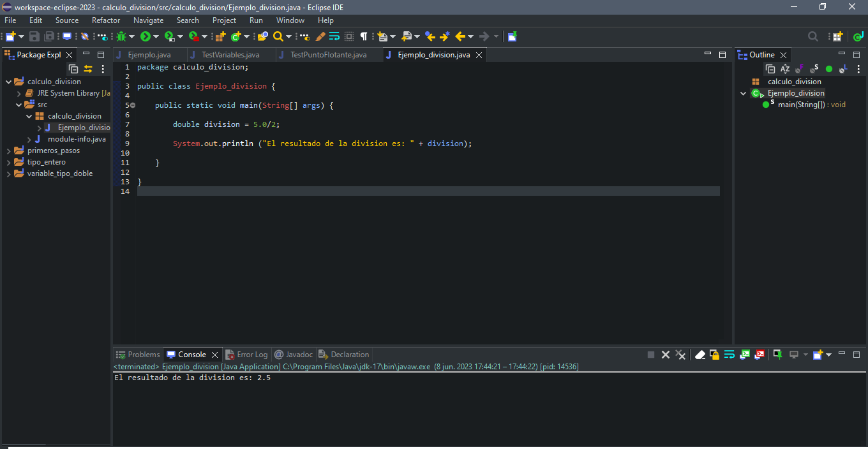Viewport: 868px width, 449px height.
Task: Switch to the Problems tab
Action: click(138, 355)
